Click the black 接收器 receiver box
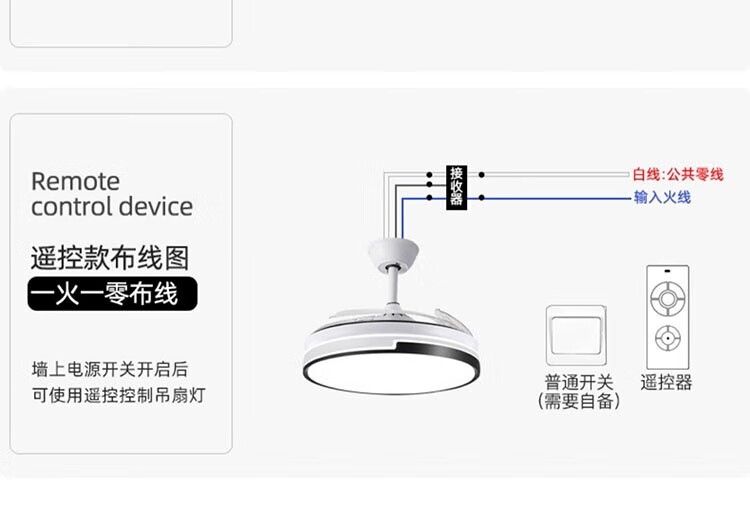This screenshot has height=510, width=750. [x=456, y=187]
